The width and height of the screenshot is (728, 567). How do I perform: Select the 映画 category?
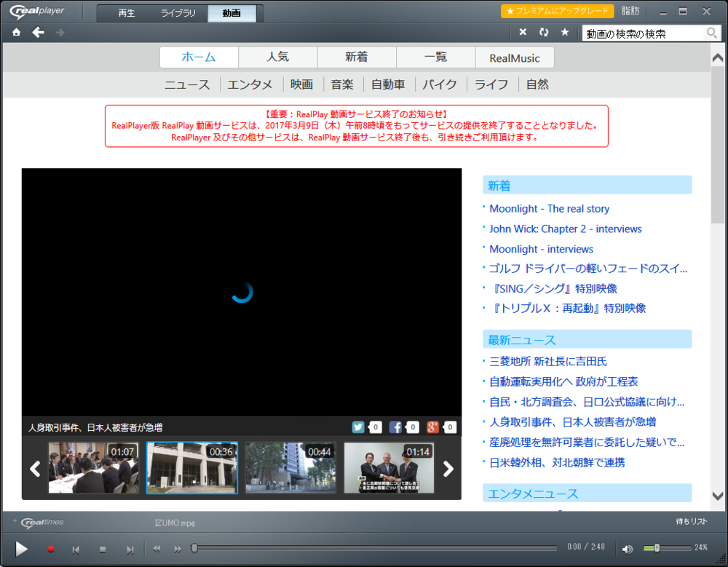[302, 84]
